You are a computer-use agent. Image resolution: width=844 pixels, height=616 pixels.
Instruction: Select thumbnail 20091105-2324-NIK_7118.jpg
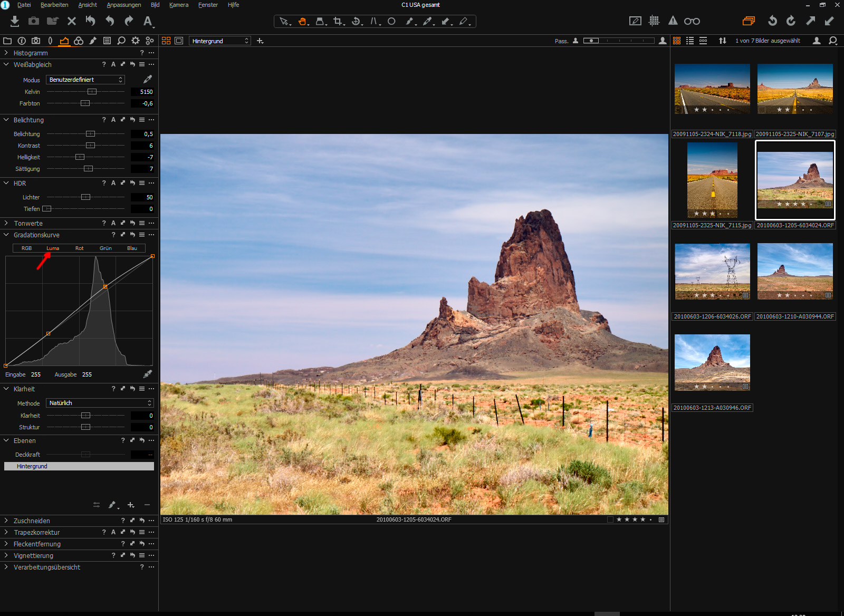[712, 89]
